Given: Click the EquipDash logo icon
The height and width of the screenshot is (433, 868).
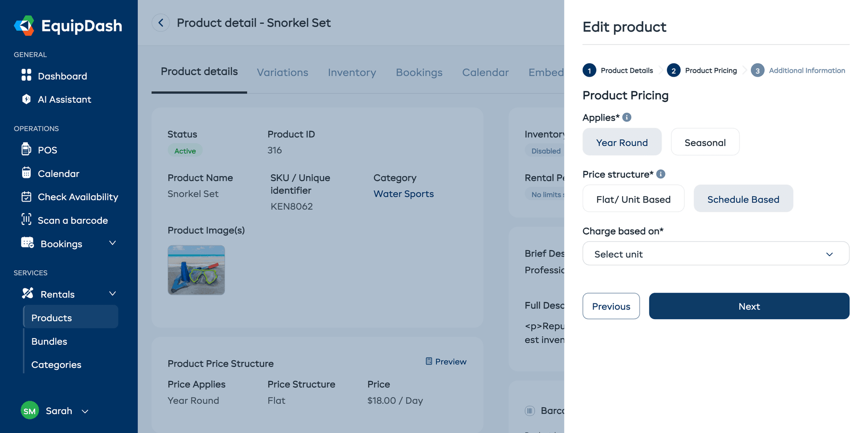Looking at the screenshot, I should [x=24, y=26].
